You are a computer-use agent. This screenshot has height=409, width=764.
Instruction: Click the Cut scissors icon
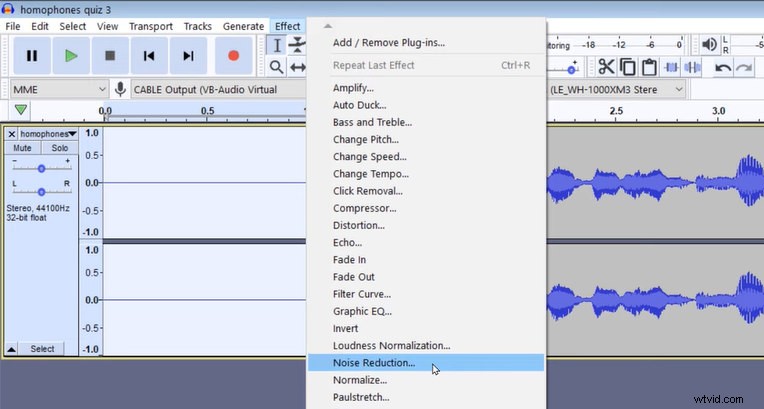(x=606, y=67)
